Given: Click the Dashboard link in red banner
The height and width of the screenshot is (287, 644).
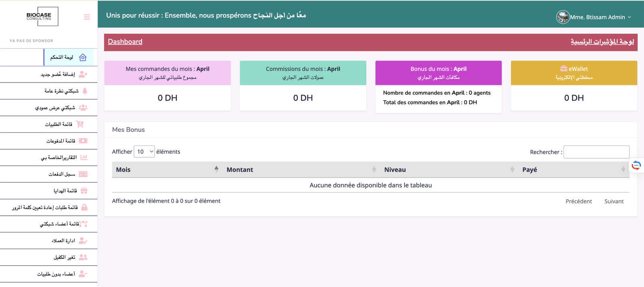Looking at the screenshot, I should point(125,41).
